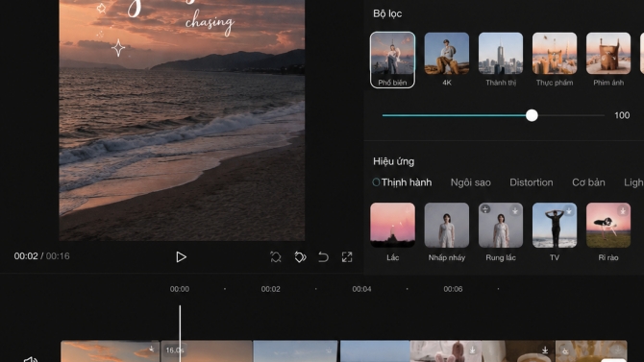Download the Rì rào effect via arrow icon
The image size is (644, 362).
click(623, 210)
